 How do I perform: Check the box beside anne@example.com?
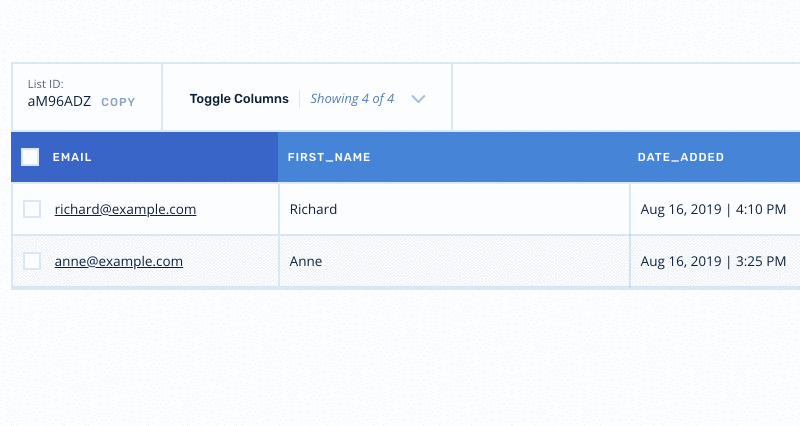(x=32, y=261)
